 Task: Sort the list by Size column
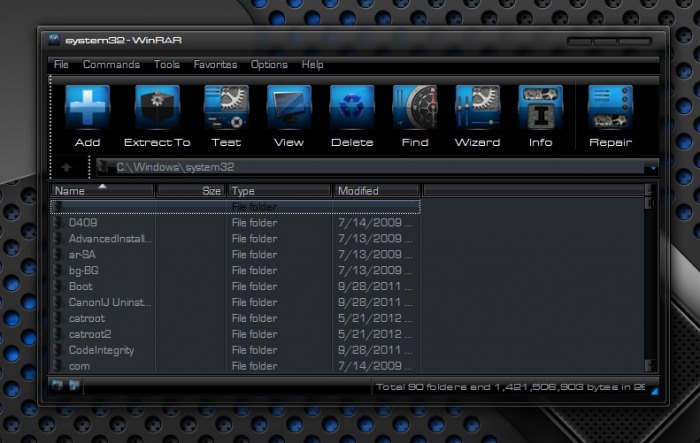coord(191,191)
